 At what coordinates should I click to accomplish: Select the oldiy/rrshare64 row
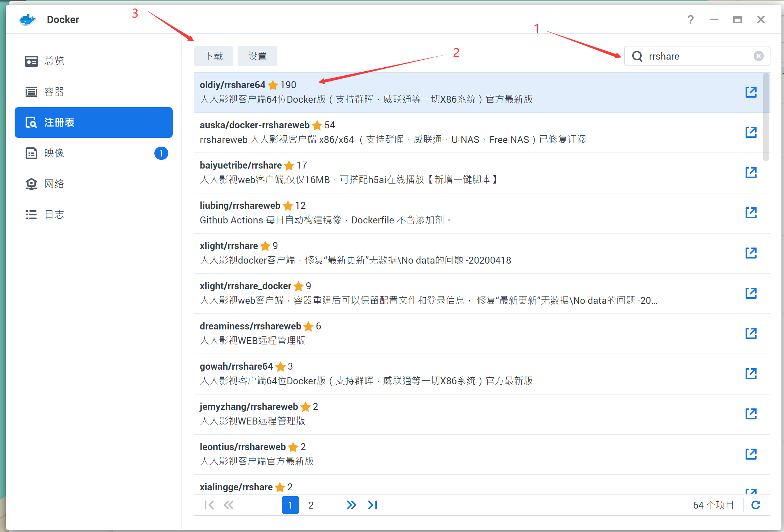pos(482,93)
